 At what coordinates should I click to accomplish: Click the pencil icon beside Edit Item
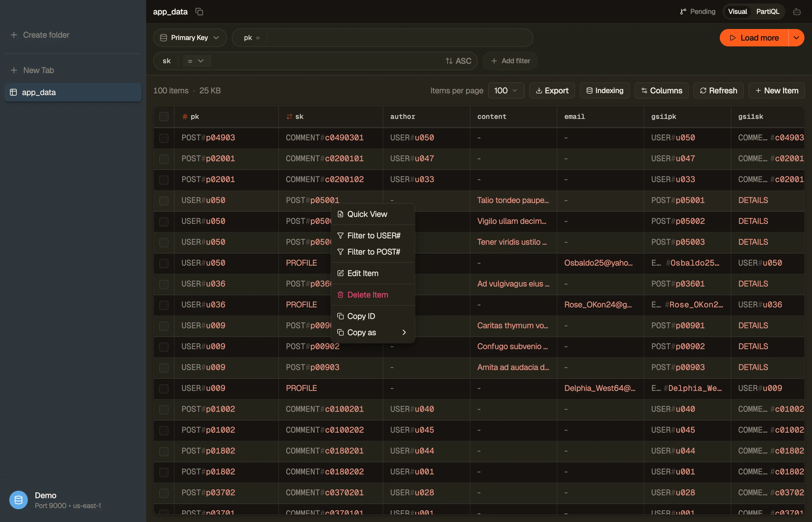click(x=340, y=273)
